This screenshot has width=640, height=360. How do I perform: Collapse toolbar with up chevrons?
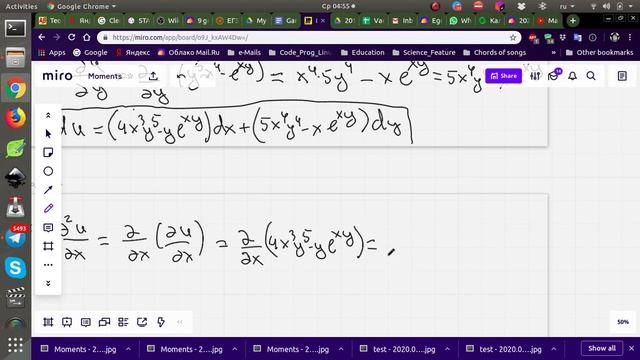[x=48, y=116]
